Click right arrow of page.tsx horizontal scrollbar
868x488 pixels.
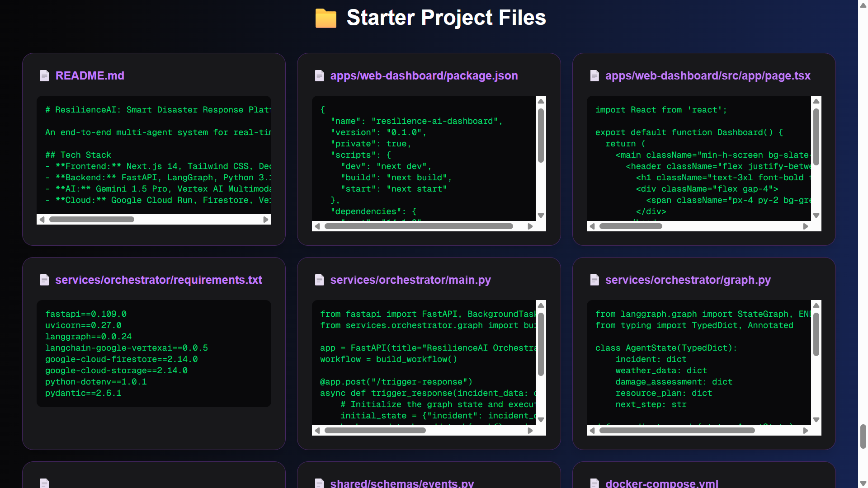point(806,226)
